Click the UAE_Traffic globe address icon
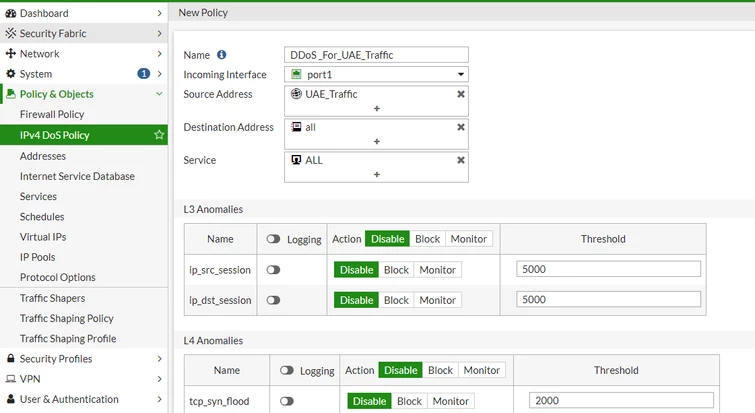Screen dimensions: 755x413 (x=296, y=94)
